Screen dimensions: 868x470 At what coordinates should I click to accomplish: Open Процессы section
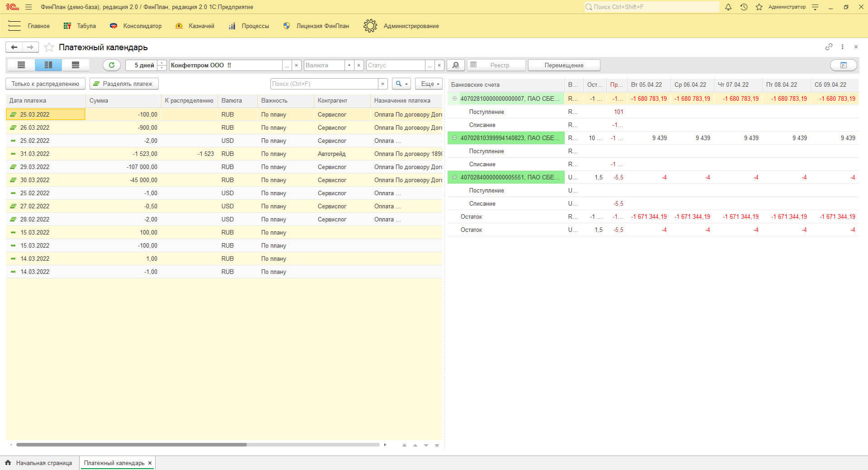(x=249, y=26)
